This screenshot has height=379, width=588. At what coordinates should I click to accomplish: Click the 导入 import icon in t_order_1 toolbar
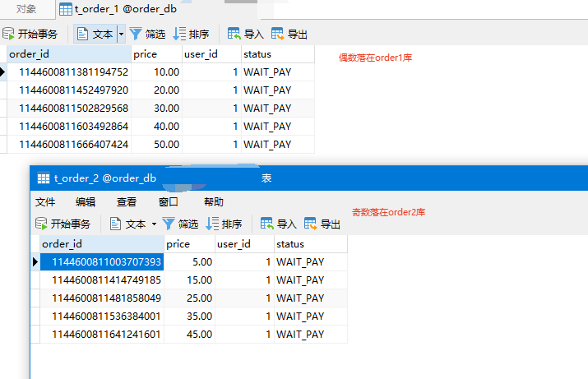(x=234, y=34)
